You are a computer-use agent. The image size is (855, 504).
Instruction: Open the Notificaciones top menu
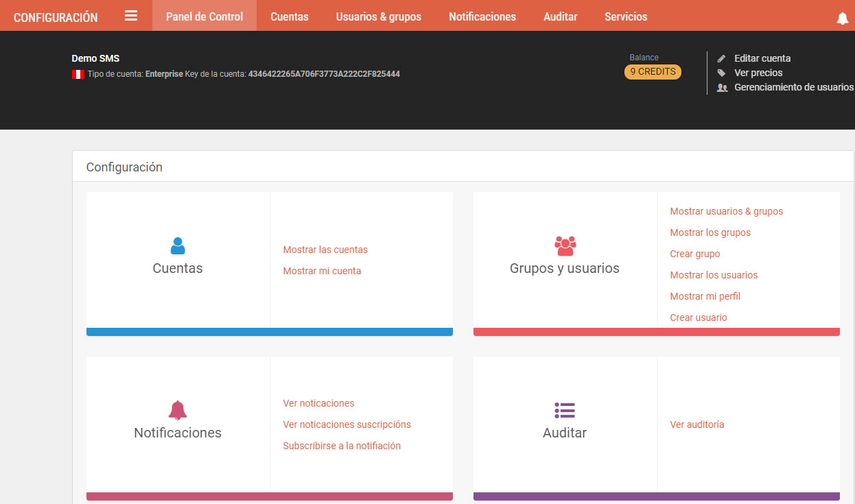coord(482,16)
